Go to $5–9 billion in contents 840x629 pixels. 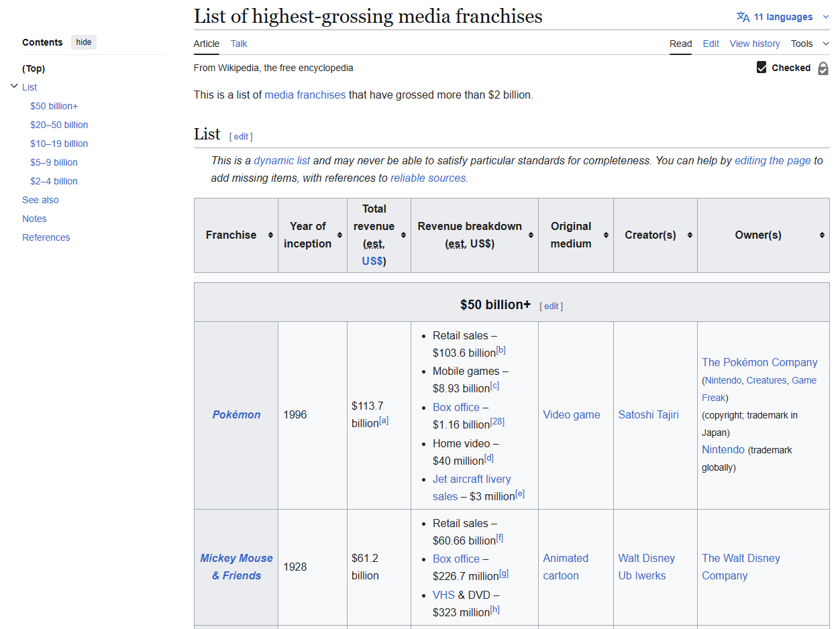tap(54, 162)
